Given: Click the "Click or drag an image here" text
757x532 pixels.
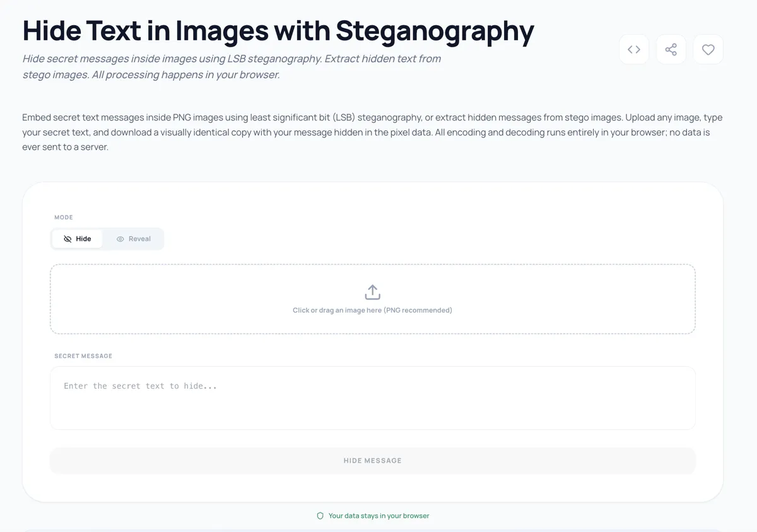Looking at the screenshot, I should (372, 310).
